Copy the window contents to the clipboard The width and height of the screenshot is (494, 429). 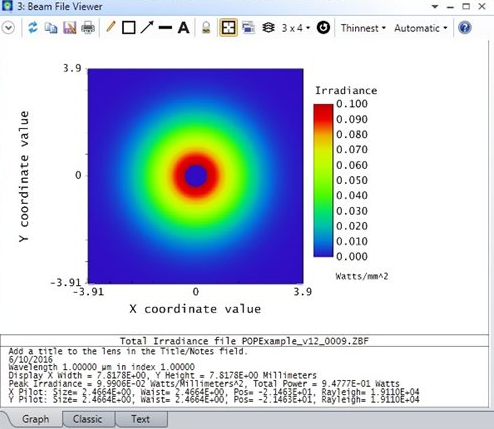pos(51,28)
